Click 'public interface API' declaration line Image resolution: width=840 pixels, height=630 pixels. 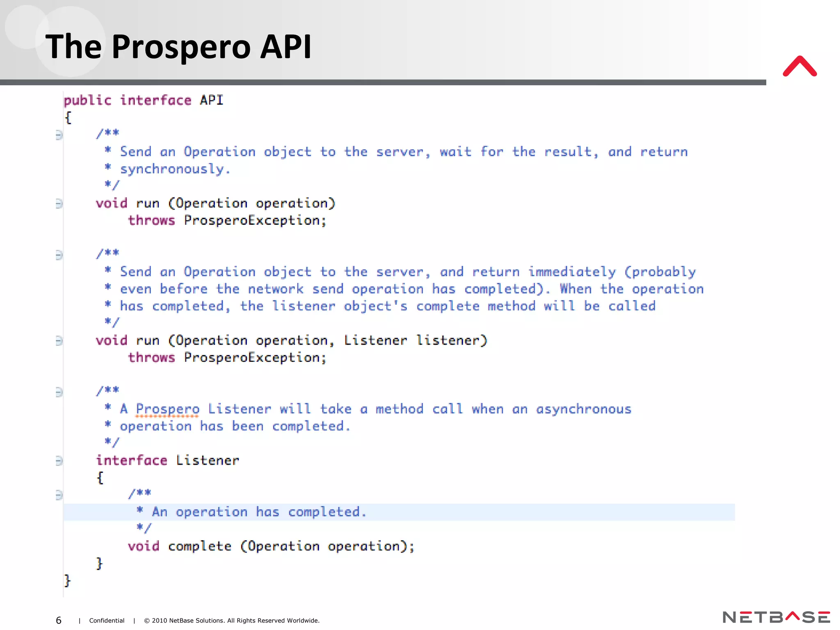pos(144,100)
